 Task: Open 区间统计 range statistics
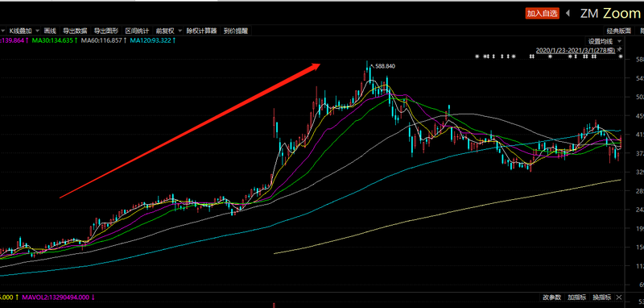point(137,31)
